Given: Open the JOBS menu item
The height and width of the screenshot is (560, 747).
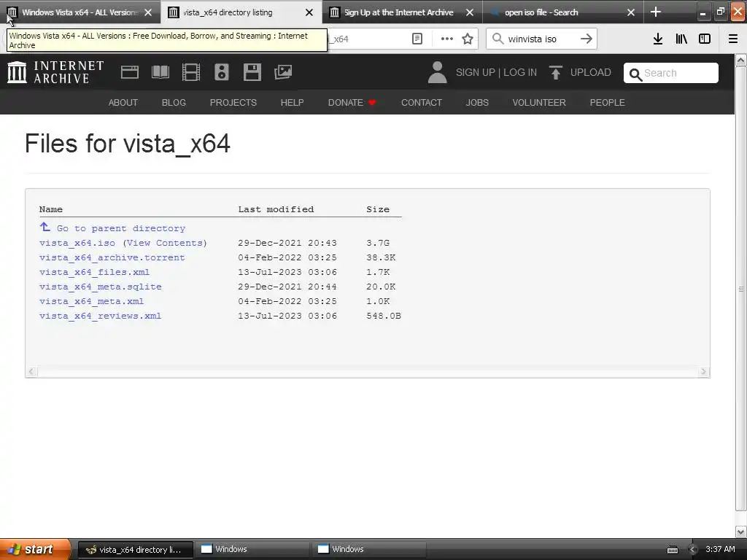Looking at the screenshot, I should click(x=477, y=102).
